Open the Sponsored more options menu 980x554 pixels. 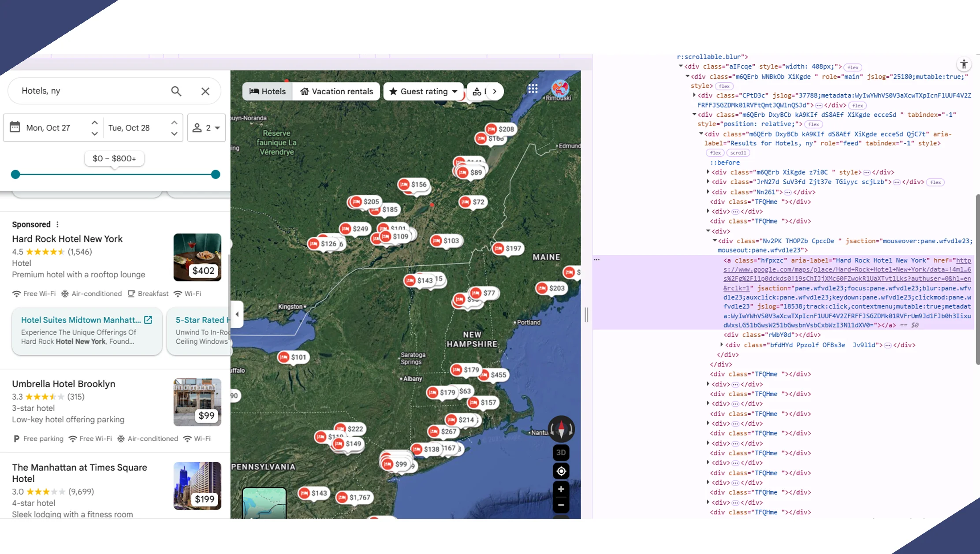coord(57,224)
